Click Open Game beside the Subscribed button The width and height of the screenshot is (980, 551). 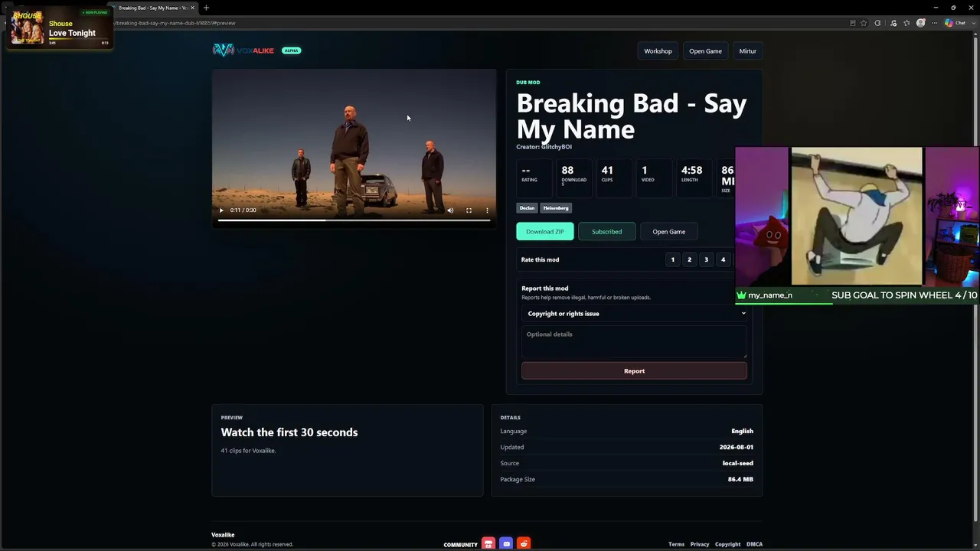click(668, 232)
